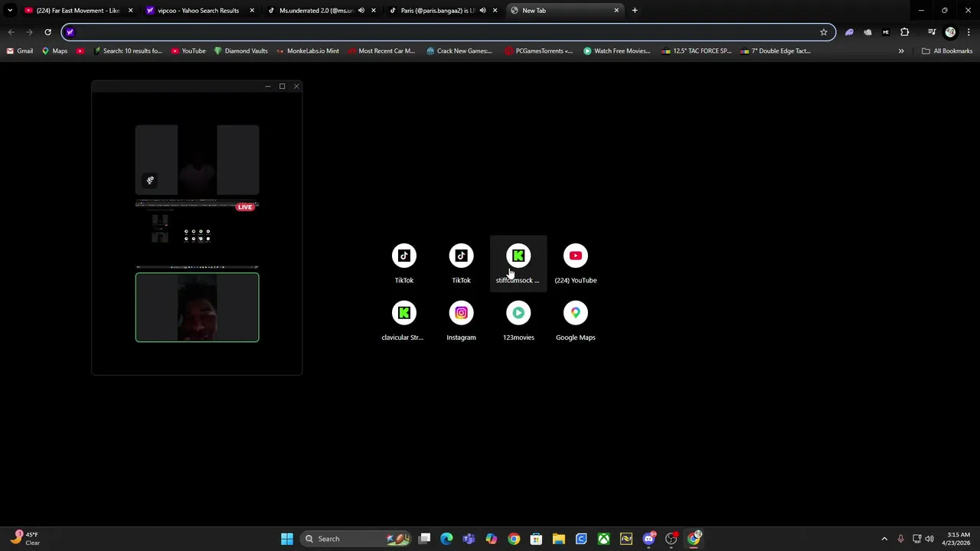
Task: Click the LIVE badge in the preview window
Action: [245, 207]
